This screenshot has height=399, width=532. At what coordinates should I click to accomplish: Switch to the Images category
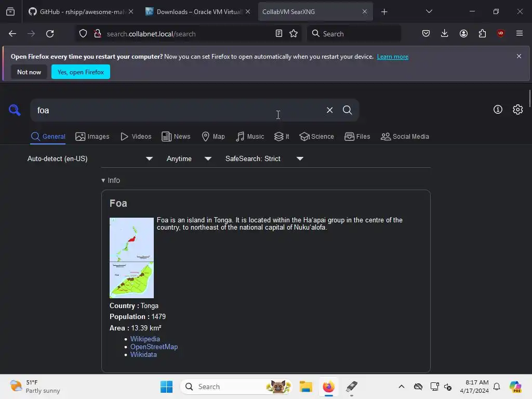[92, 137]
